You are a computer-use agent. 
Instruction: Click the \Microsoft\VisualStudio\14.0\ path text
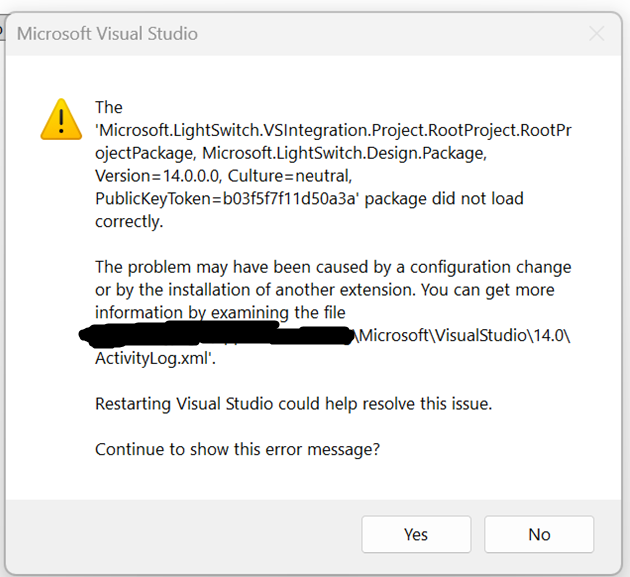pyautogui.click(x=463, y=336)
